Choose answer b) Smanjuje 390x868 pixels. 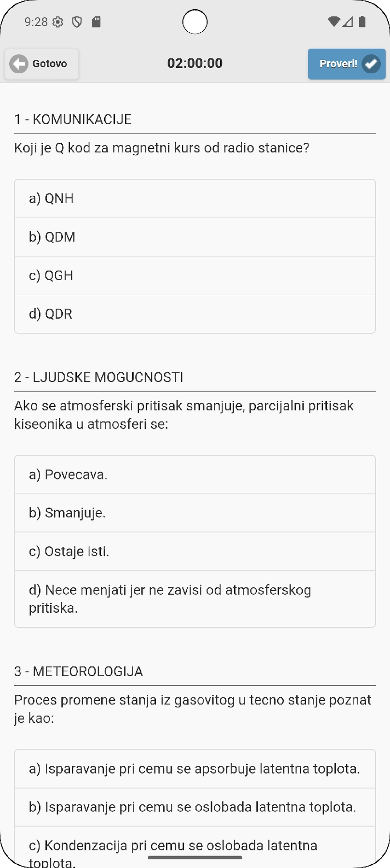click(195, 513)
